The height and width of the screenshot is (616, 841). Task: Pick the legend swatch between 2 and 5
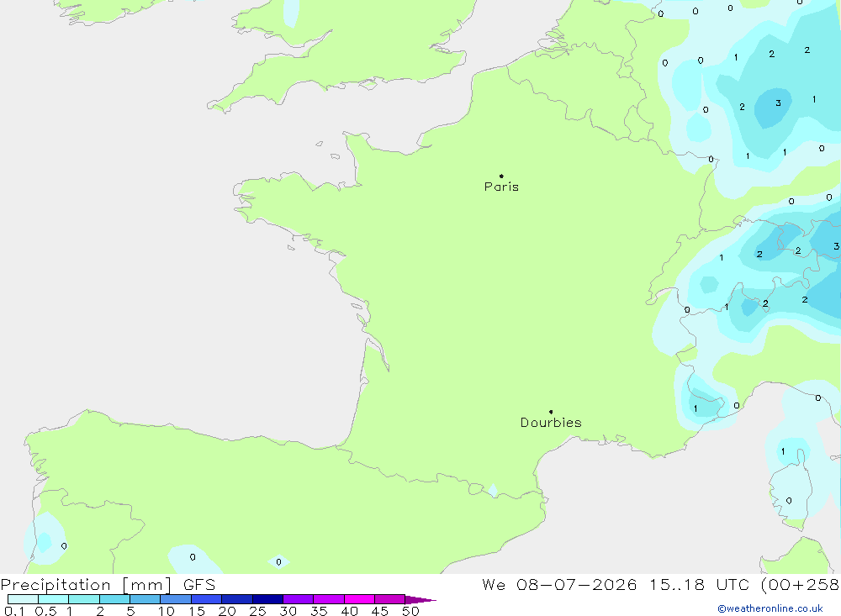point(114,599)
